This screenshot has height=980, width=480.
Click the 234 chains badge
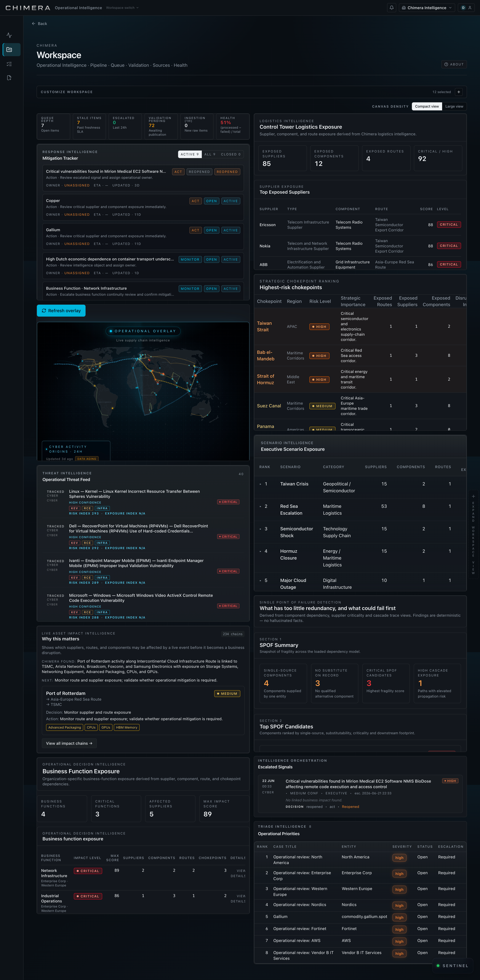click(233, 634)
